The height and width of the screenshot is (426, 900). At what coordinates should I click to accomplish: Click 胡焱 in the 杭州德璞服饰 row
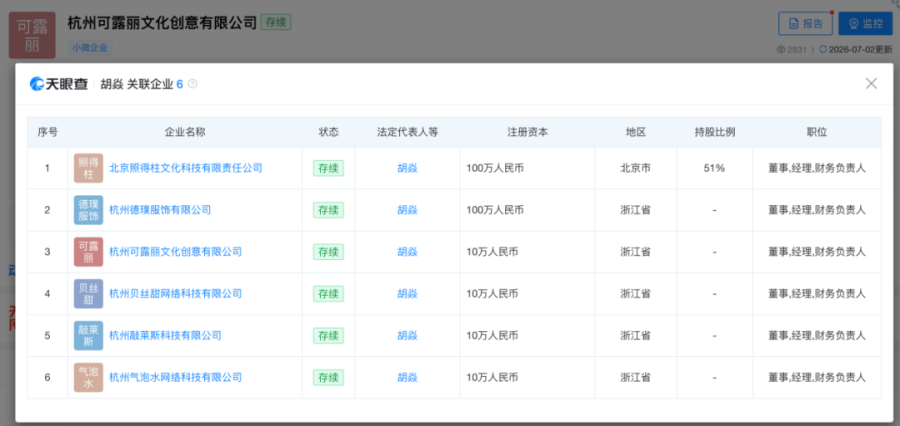pyautogui.click(x=407, y=210)
